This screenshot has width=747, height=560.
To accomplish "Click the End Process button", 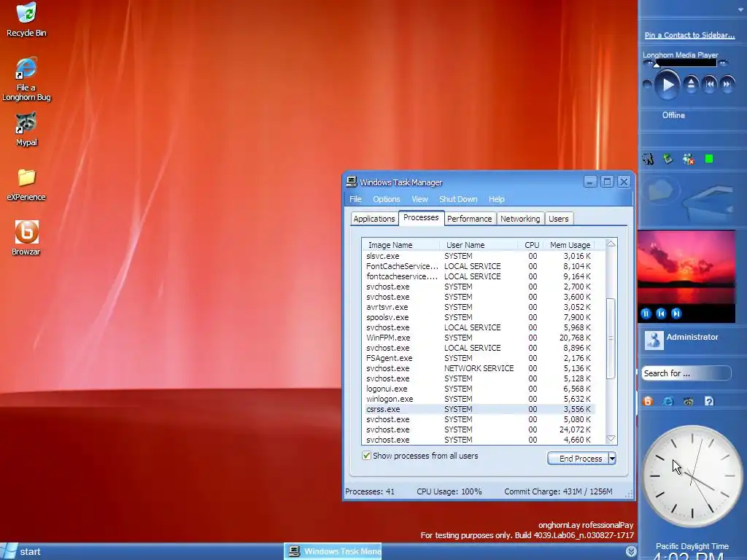I will (578, 459).
